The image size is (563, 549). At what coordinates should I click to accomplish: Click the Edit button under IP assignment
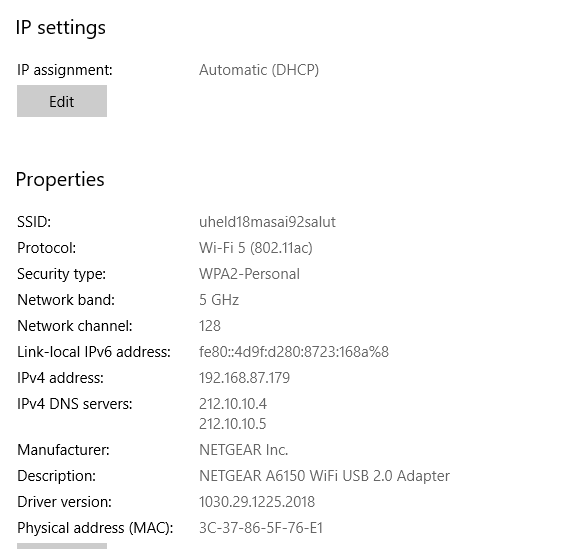click(x=62, y=101)
